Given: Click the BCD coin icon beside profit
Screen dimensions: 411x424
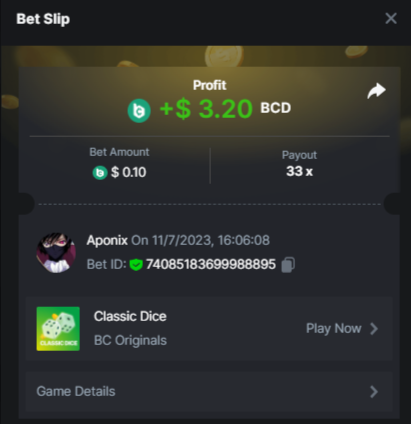Looking at the screenshot, I should click(x=139, y=110).
